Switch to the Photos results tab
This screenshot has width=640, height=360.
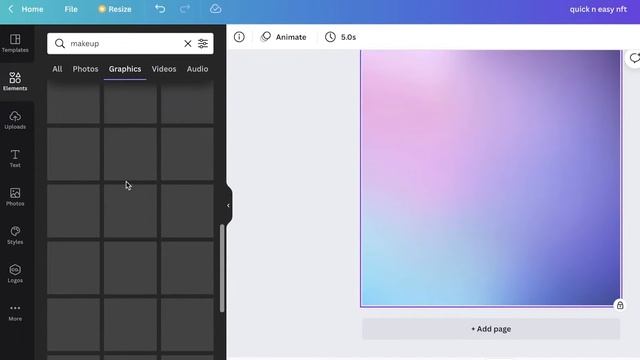[85, 69]
